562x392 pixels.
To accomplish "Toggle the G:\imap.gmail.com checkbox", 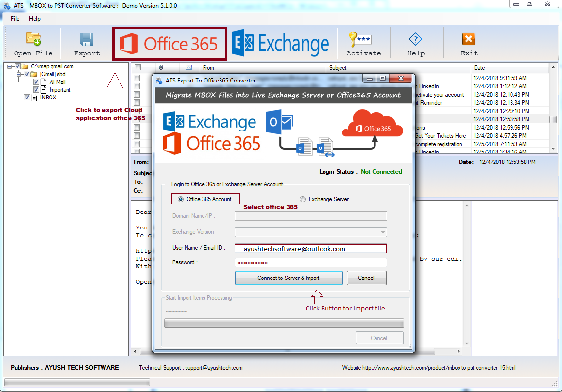I will point(17,66).
